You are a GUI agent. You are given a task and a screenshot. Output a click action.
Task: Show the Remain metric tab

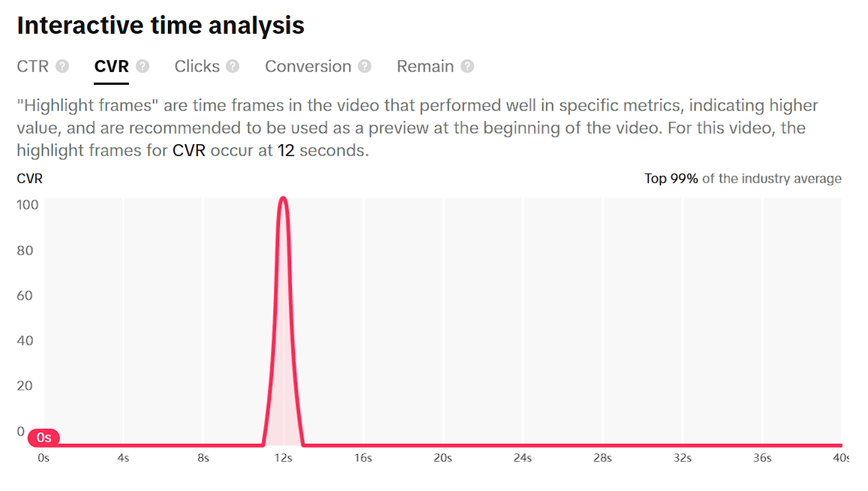point(425,66)
